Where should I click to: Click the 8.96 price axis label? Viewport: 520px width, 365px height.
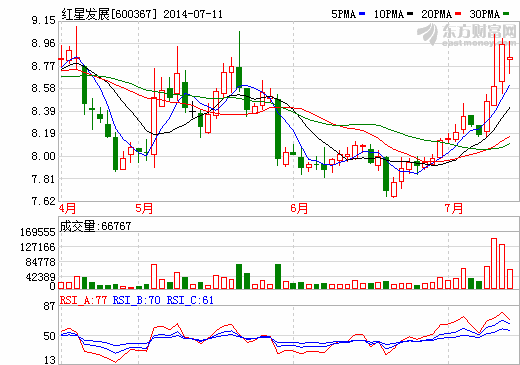tap(44, 43)
